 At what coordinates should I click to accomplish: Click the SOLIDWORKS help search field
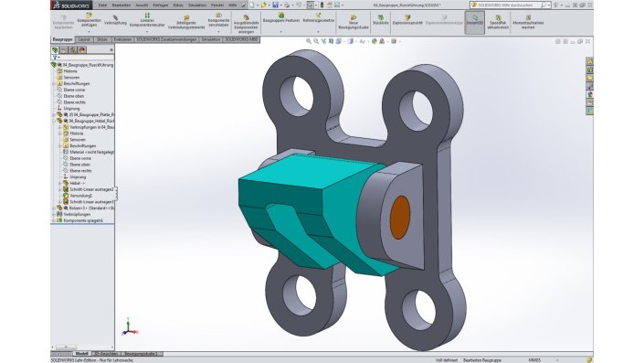[509, 5]
